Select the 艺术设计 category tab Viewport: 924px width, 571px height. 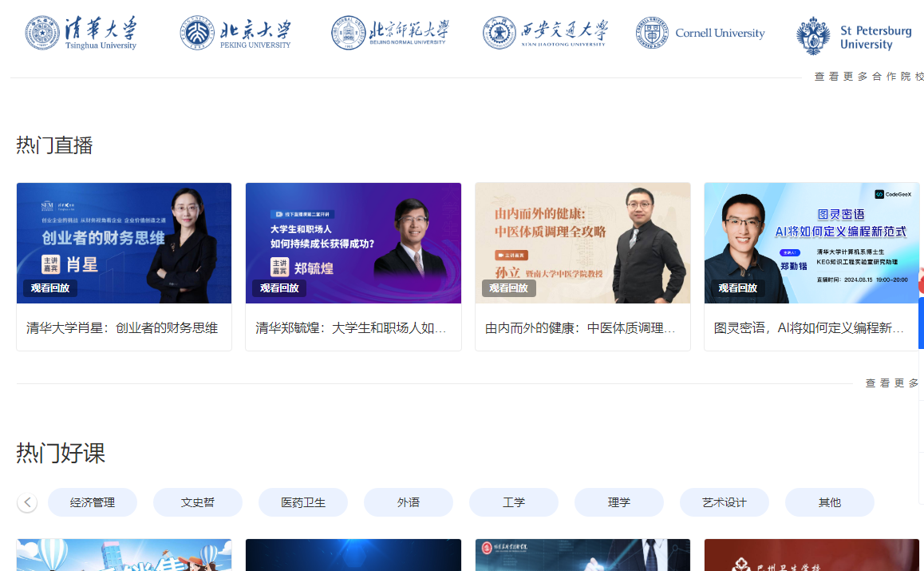pos(725,502)
